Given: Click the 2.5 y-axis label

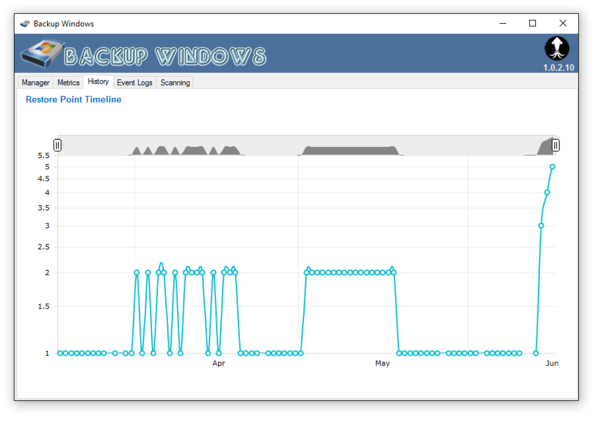Looking at the screenshot, I should tap(43, 247).
